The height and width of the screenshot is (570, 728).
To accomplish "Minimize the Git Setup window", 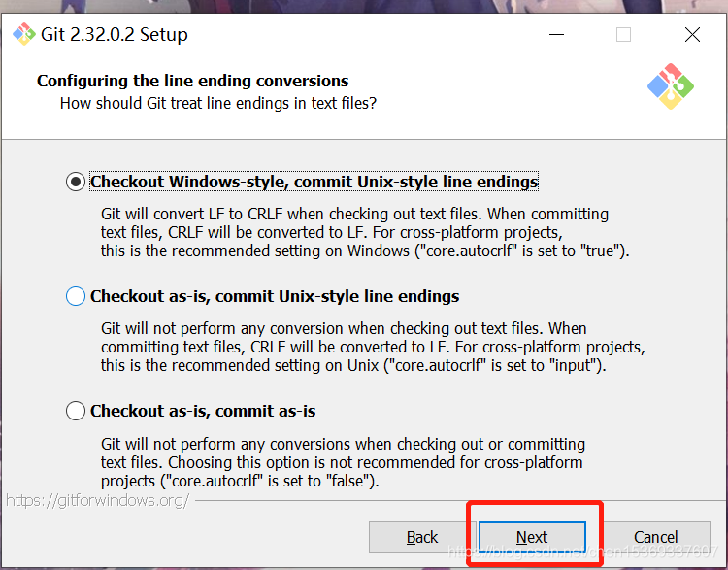I will tap(555, 35).
